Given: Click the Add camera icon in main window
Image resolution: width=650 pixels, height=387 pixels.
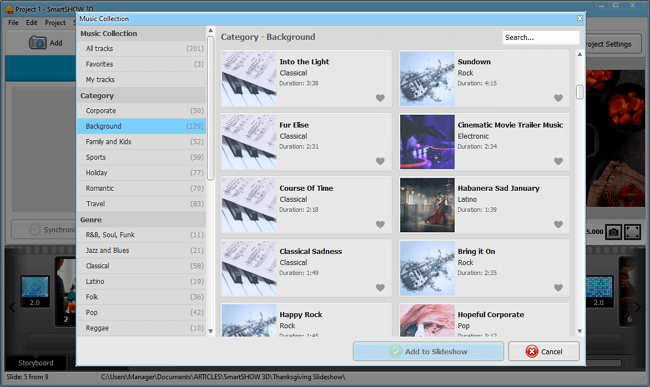Looking at the screenshot, I should 38,43.
